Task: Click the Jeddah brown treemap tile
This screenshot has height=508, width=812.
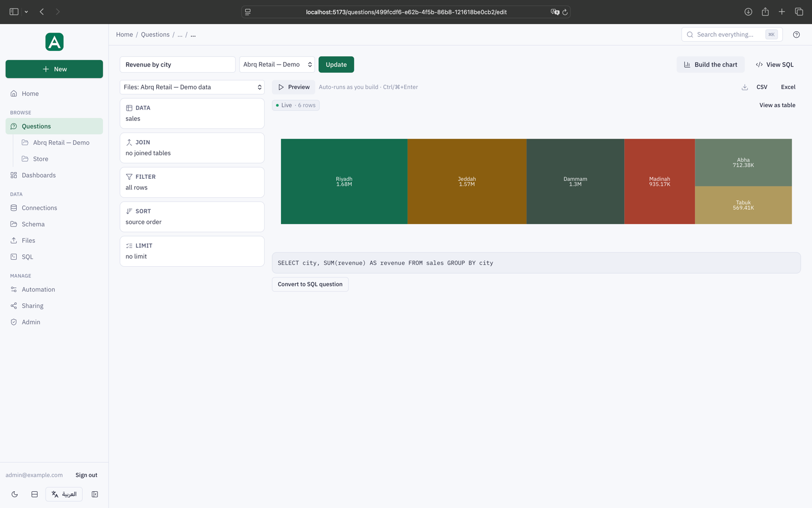Action: tap(467, 181)
